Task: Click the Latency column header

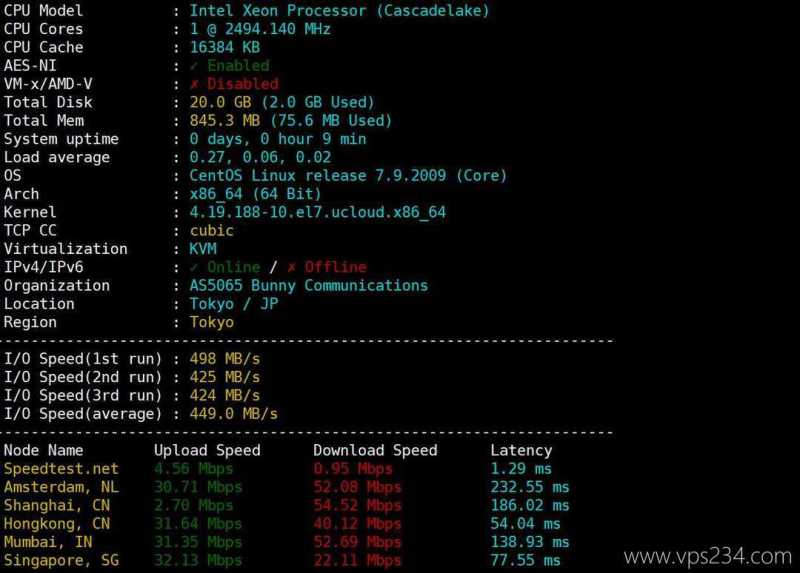Action: [x=521, y=450]
